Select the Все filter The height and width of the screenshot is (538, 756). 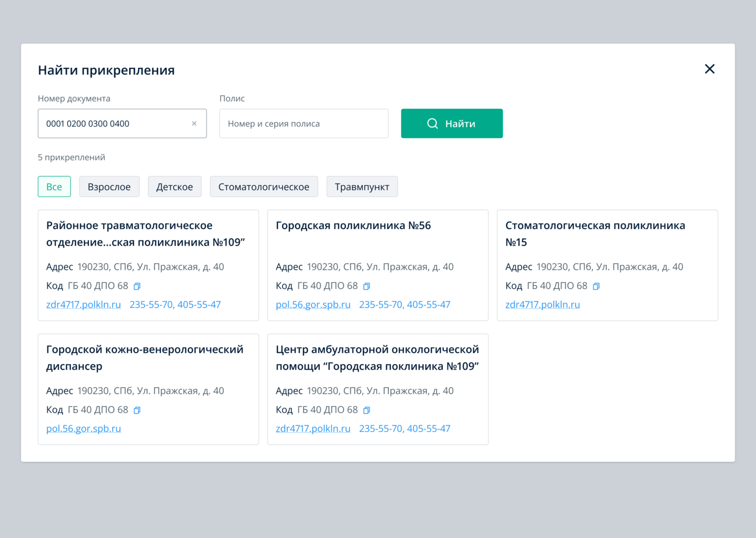(x=54, y=187)
